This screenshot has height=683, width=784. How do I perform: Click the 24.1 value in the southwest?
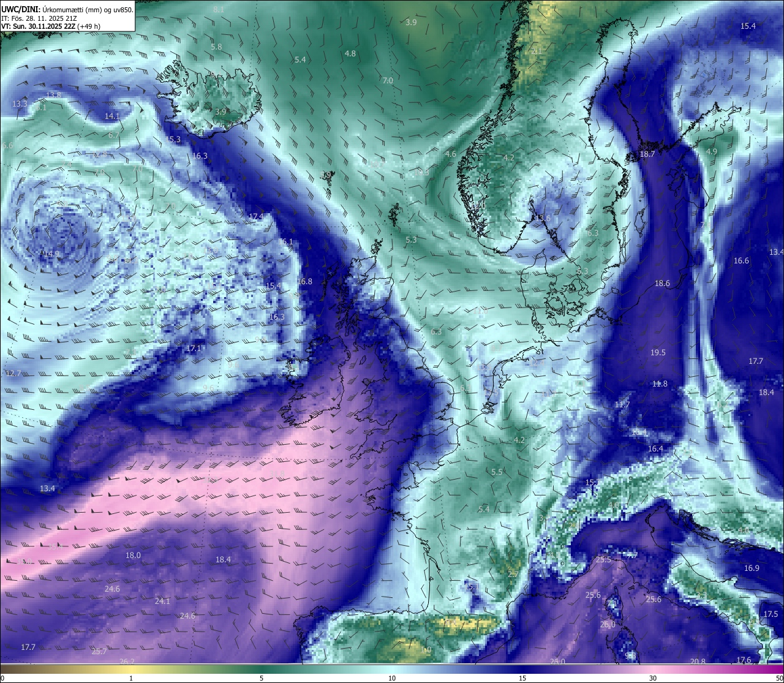click(x=162, y=602)
